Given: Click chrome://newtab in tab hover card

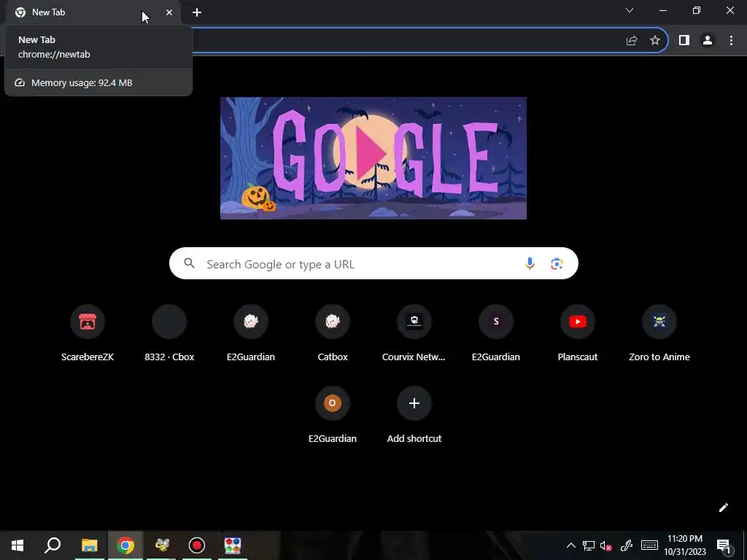Looking at the screenshot, I should click(54, 54).
